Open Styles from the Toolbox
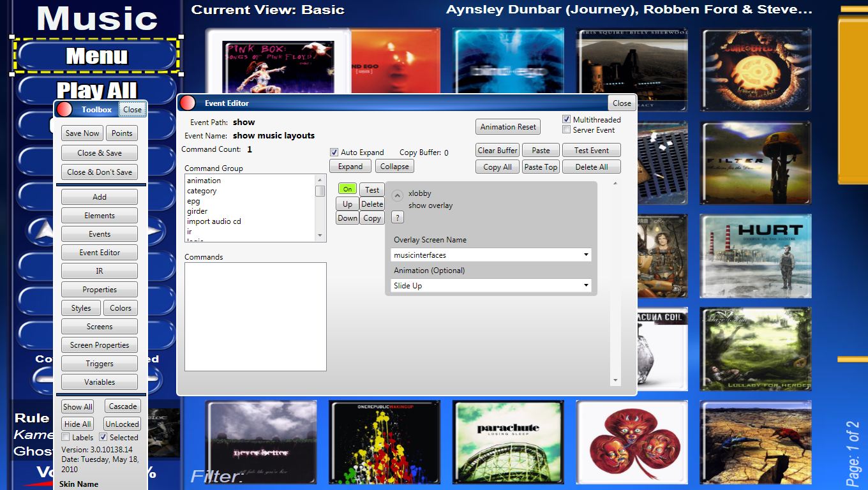This screenshot has height=490, width=868. [81, 308]
